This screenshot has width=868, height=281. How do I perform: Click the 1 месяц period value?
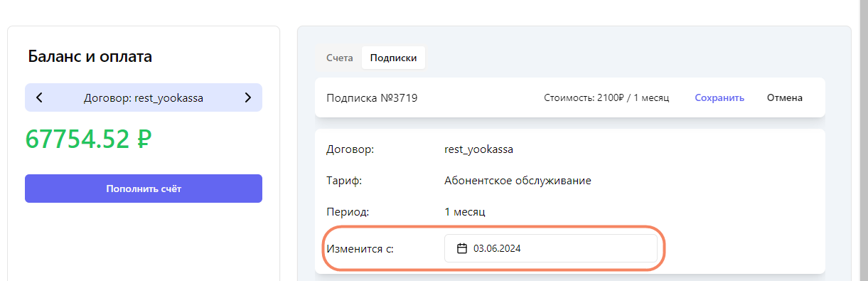[x=464, y=212]
